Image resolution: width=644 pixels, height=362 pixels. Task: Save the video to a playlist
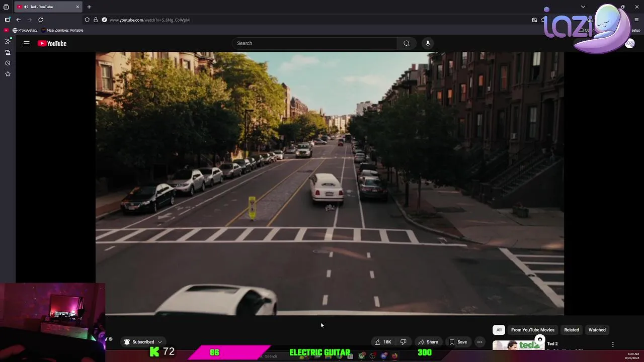[x=458, y=342]
